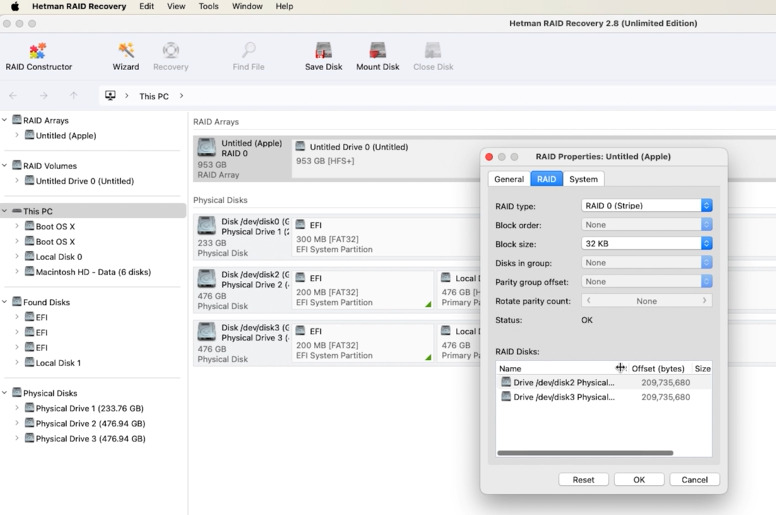The image size is (776, 515).
Task: Select Local Disk 1 under Found Disks
Action: pyautogui.click(x=58, y=363)
